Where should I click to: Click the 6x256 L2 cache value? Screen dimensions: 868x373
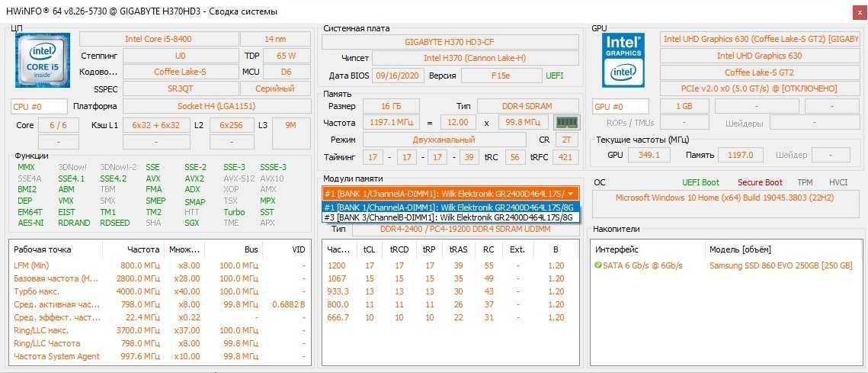(232, 125)
